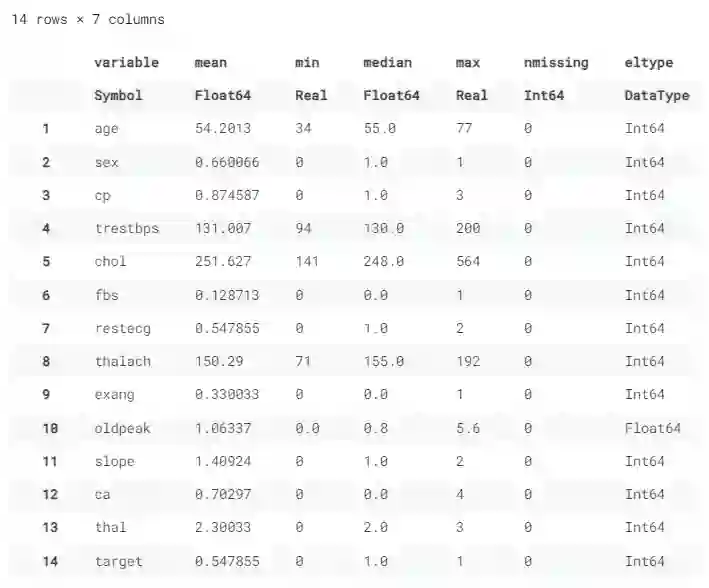Viewport: 709px width, 588px height.
Task: Select the 'age' variable cell
Action: (x=106, y=129)
